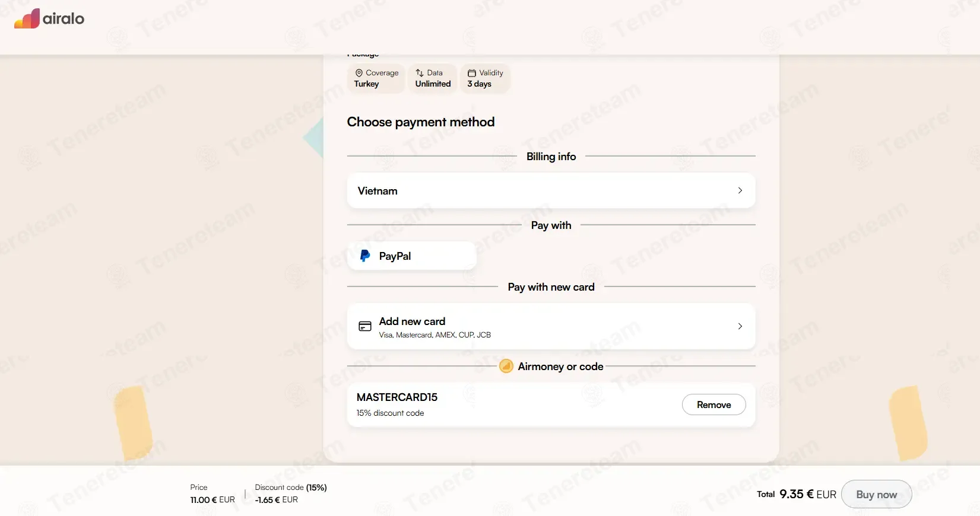Screen dimensions: 980x516
Task: Remove the MASTERCARD15 discount code
Action: [x=713, y=404]
